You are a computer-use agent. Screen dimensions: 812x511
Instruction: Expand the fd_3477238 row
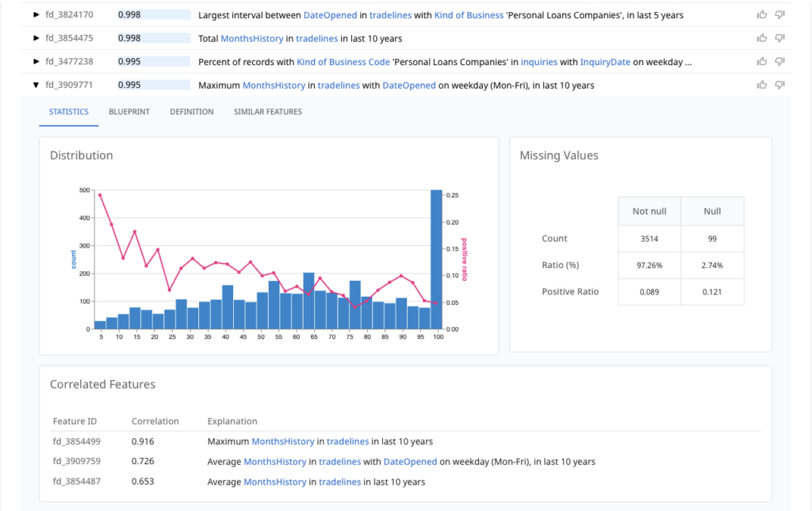[x=36, y=61]
